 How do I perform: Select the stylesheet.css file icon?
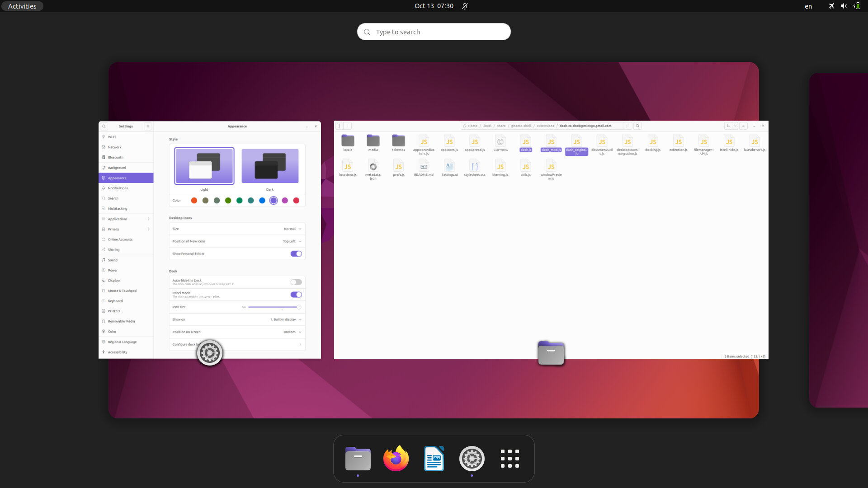pos(474,167)
